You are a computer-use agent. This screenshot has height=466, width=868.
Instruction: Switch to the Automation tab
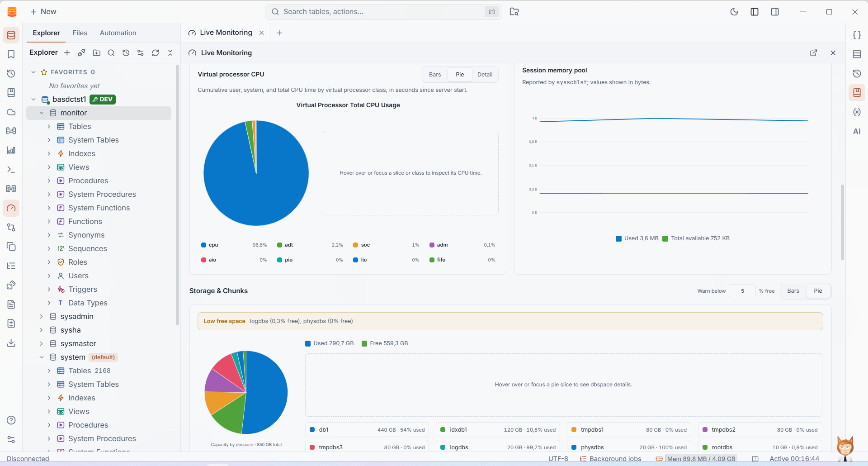(x=118, y=33)
